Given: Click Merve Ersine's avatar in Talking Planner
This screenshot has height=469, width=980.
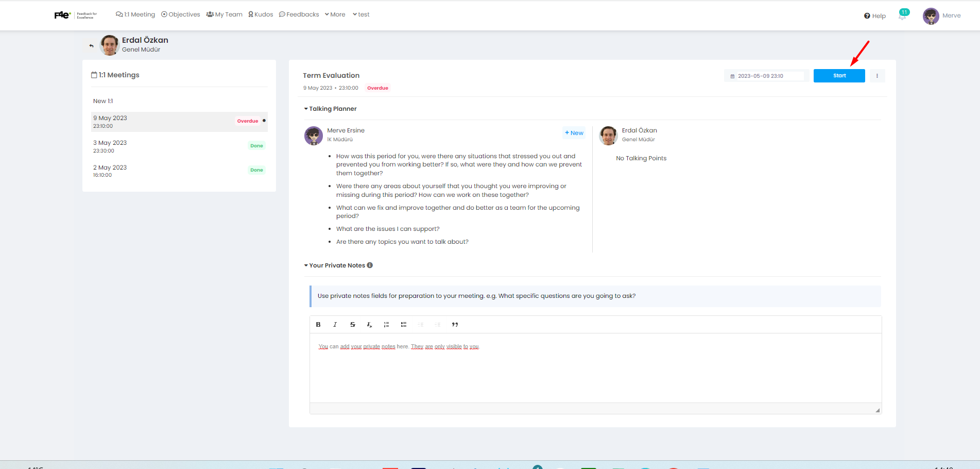Looking at the screenshot, I should (x=314, y=136).
